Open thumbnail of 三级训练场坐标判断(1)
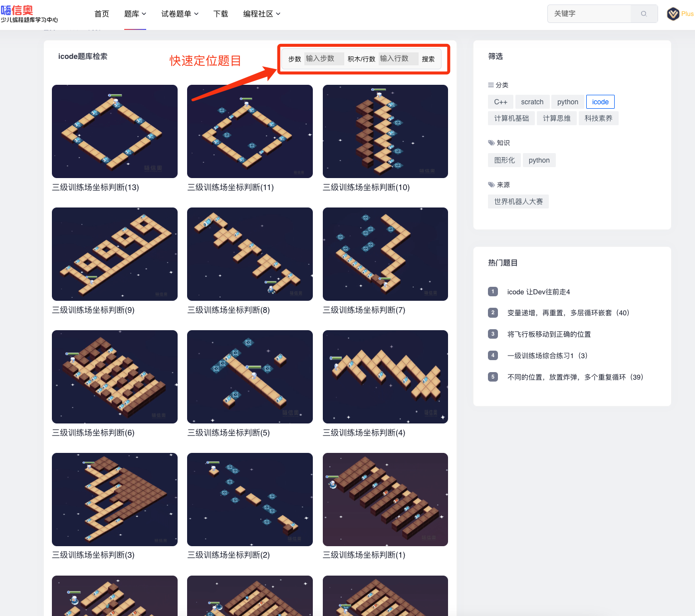This screenshot has height=616, width=695. click(385, 499)
